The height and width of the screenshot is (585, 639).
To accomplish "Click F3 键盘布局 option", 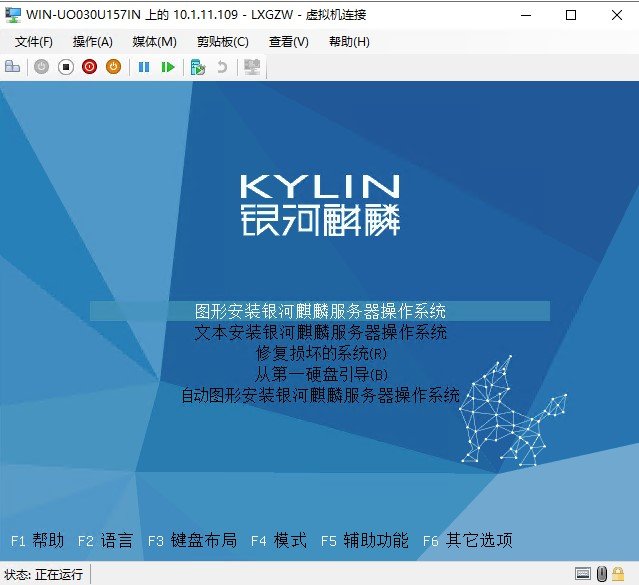I will (x=192, y=541).
